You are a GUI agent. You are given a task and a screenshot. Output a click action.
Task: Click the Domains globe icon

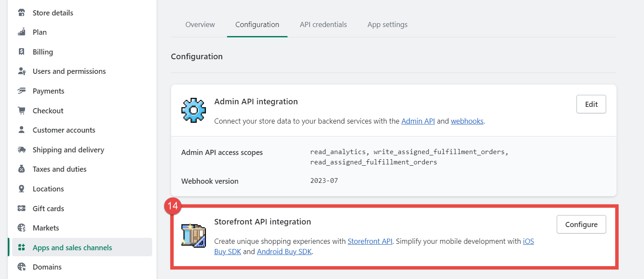click(21, 267)
